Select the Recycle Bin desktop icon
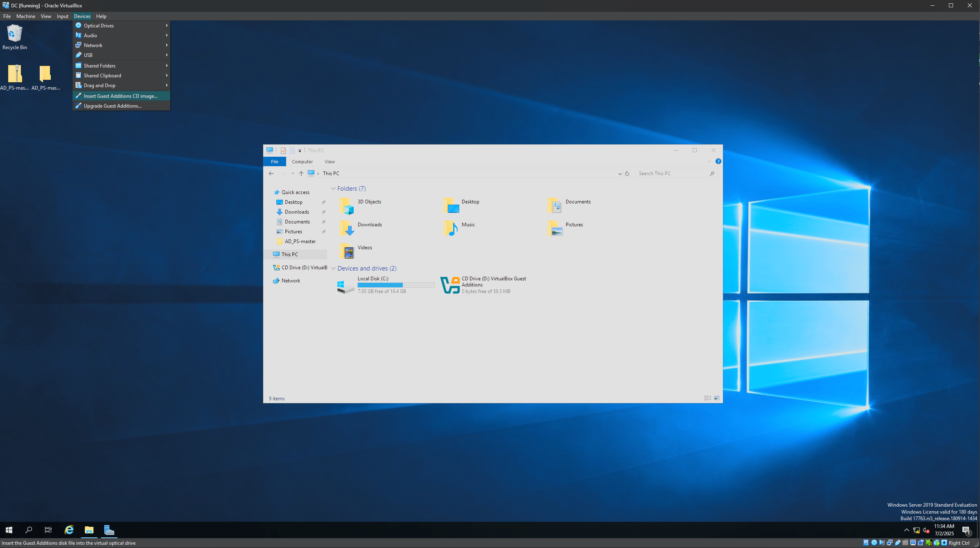 pyautogui.click(x=15, y=37)
